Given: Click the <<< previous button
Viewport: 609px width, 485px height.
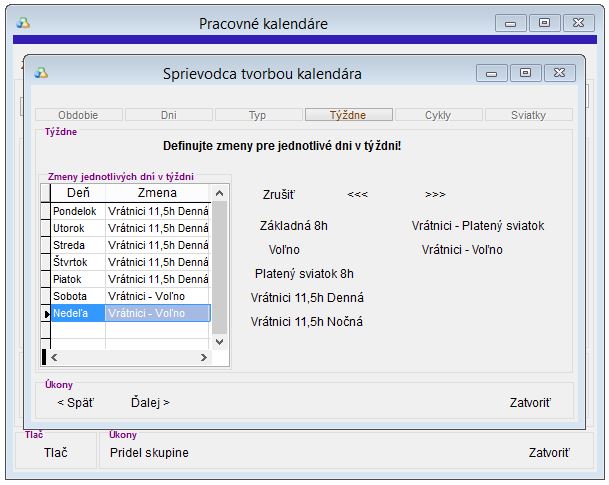Looking at the screenshot, I should (357, 194).
